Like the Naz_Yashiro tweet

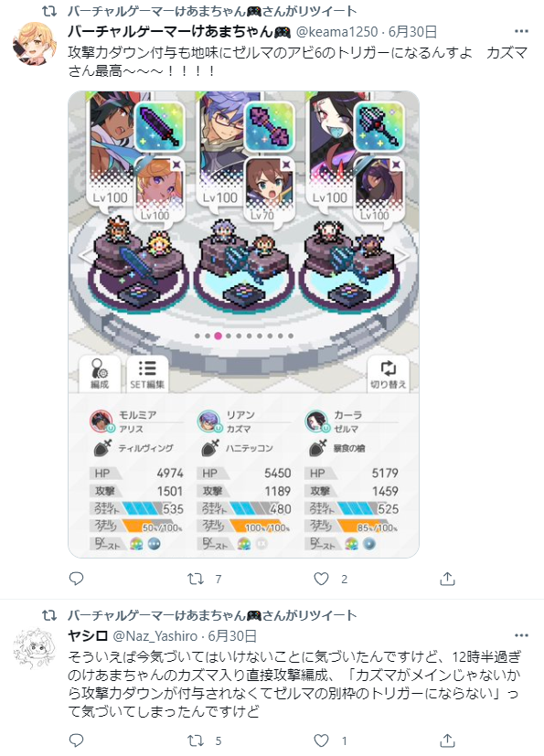(x=321, y=740)
